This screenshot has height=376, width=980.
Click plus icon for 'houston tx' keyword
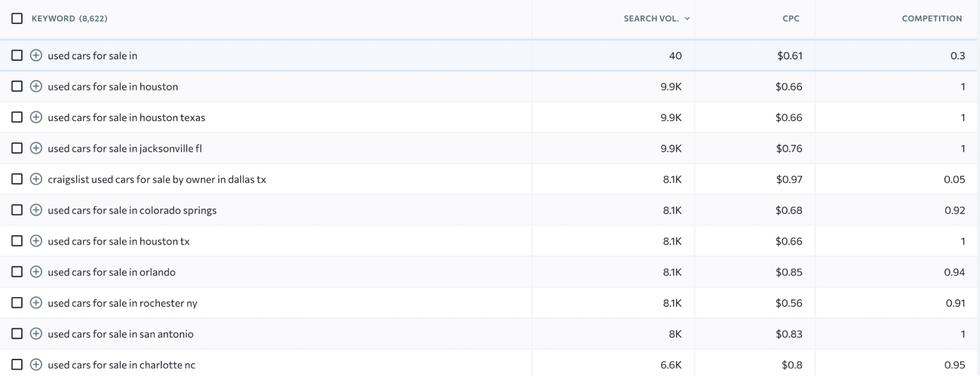pos(36,241)
